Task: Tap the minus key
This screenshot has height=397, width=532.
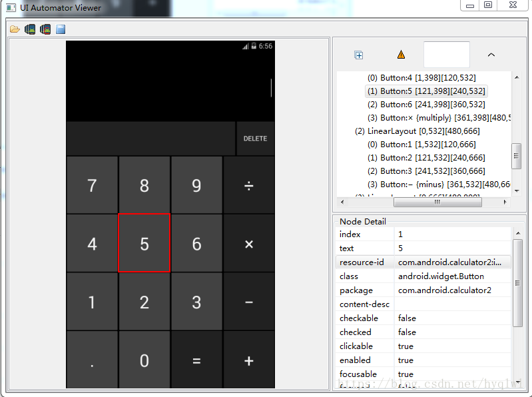Action: pyautogui.click(x=249, y=302)
